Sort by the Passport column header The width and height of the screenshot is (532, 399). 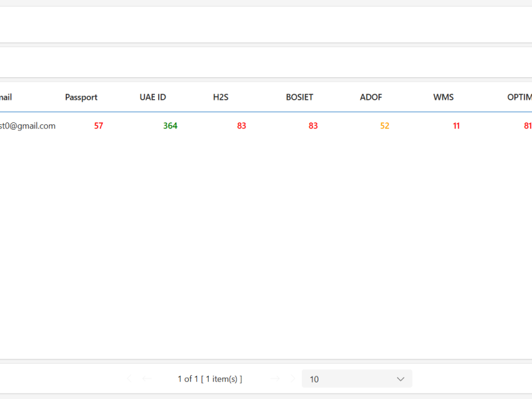(81, 97)
